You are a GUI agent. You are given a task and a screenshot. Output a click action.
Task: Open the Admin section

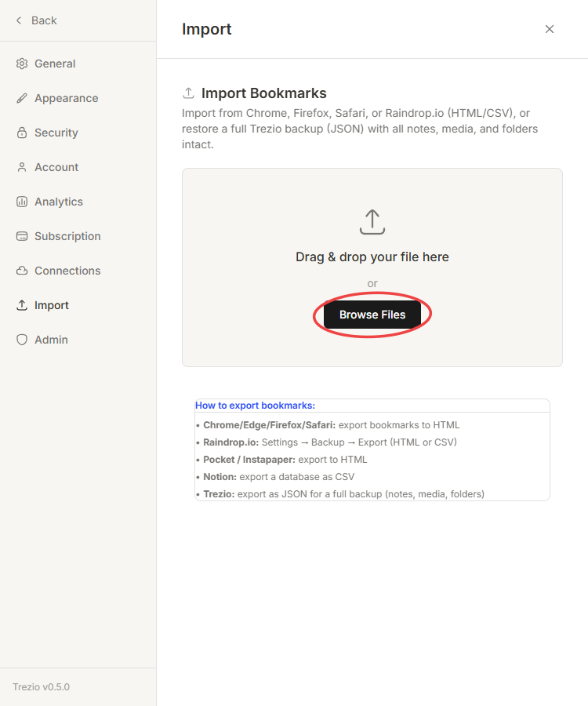(x=51, y=340)
